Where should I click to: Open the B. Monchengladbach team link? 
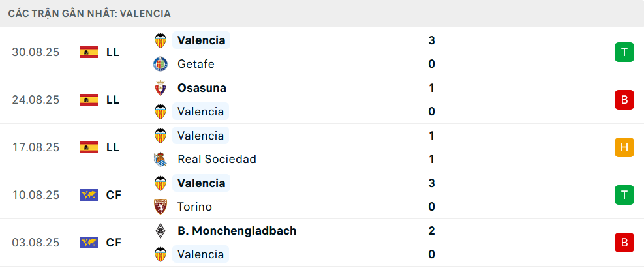tap(237, 231)
